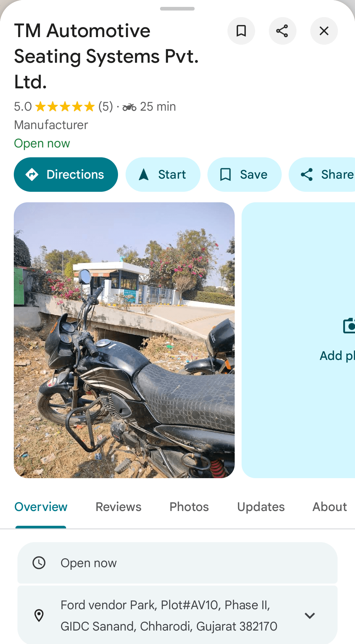Tap the drag handle at sheet top
The image size is (355, 644).
177,9
